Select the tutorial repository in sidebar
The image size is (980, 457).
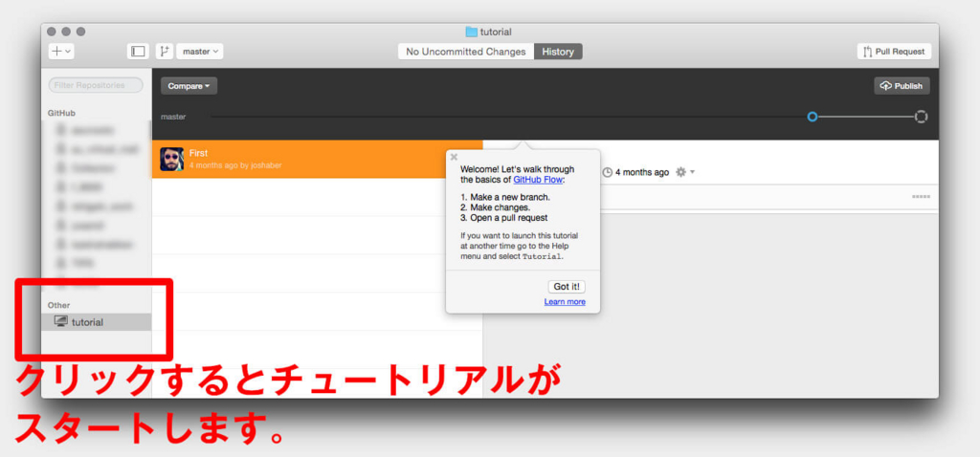point(97,322)
